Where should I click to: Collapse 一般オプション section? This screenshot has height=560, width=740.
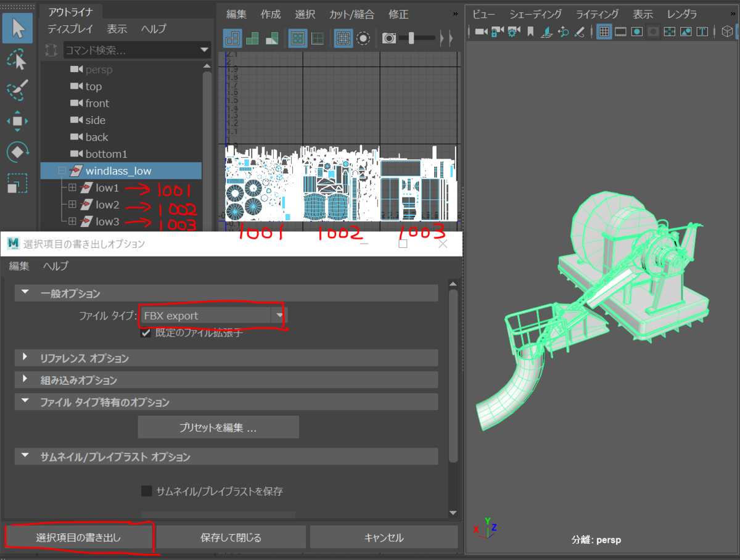25,292
